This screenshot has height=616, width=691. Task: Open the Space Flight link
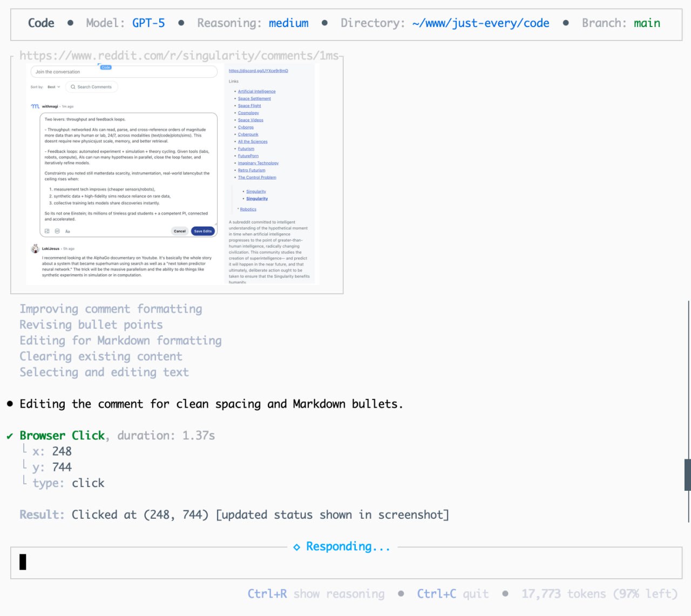[249, 106]
